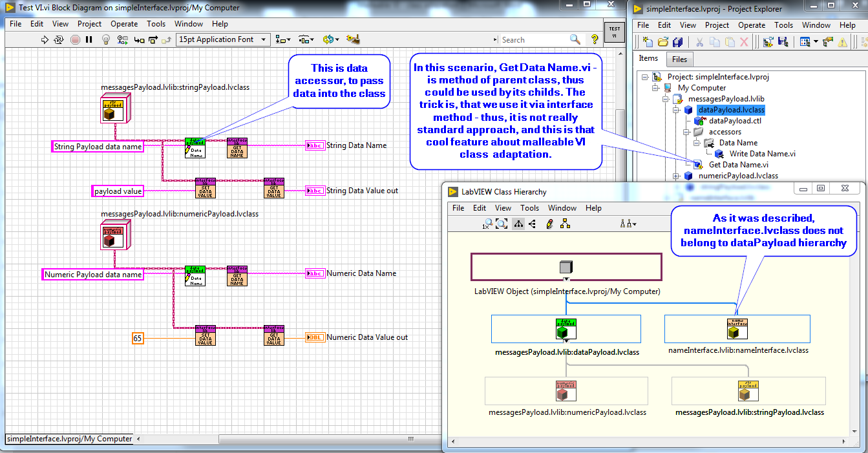Image resolution: width=868 pixels, height=453 pixels.
Task: Click the String Data Name indicator terminal
Action: 315,145
